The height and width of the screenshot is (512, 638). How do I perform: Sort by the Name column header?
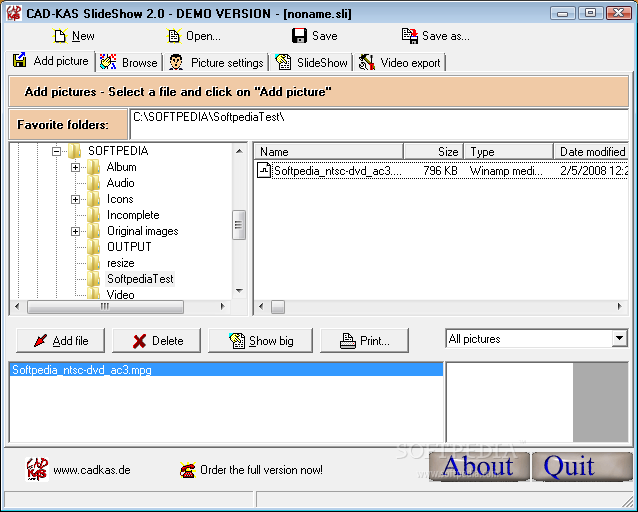coord(329,152)
